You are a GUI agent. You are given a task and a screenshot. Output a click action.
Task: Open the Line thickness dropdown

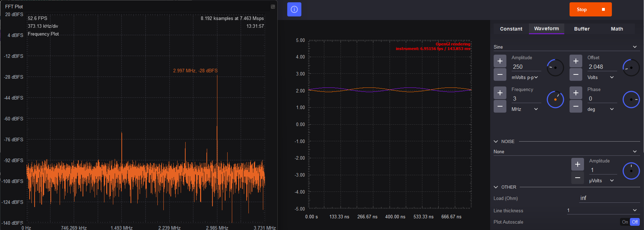click(x=603, y=210)
